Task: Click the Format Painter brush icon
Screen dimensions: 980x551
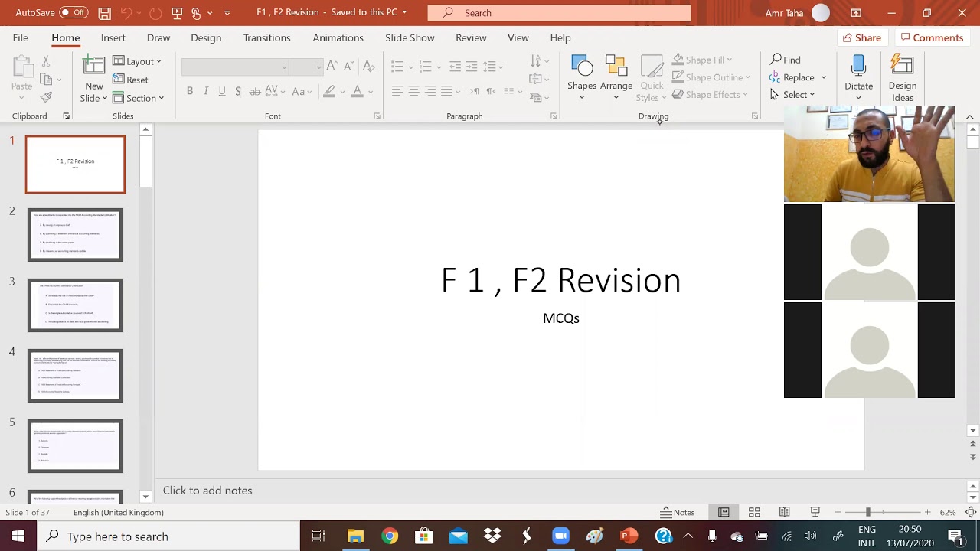Action: coord(46,97)
